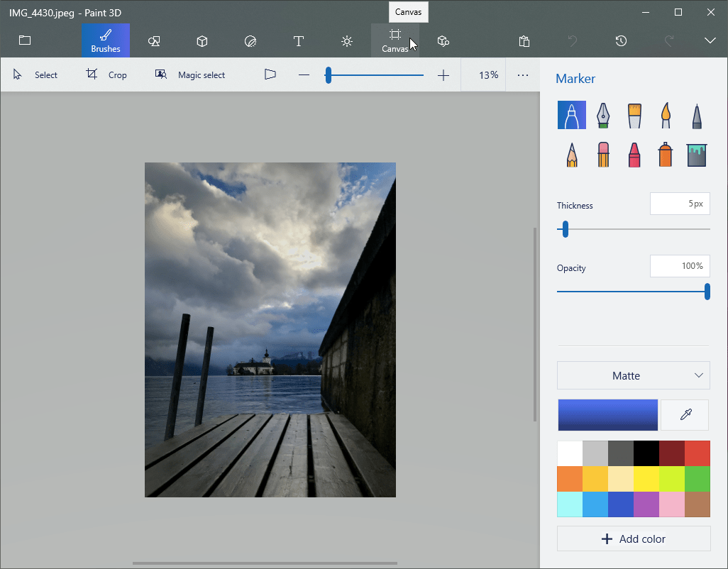
Task: Choose the Select tool
Action: tap(35, 74)
